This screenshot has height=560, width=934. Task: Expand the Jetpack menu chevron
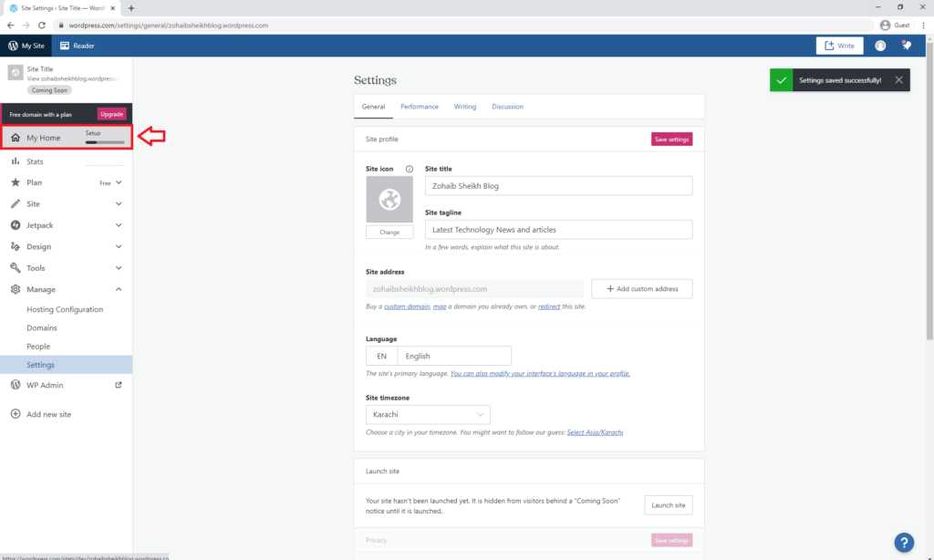119,225
